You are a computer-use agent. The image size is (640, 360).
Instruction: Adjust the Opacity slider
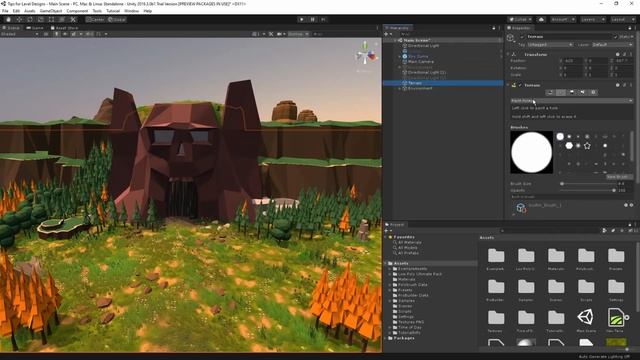[588, 190]
